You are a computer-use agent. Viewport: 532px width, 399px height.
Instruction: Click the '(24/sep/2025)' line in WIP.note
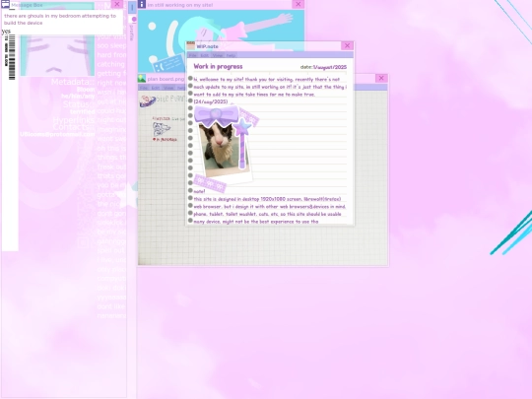[x=211, y=101]
